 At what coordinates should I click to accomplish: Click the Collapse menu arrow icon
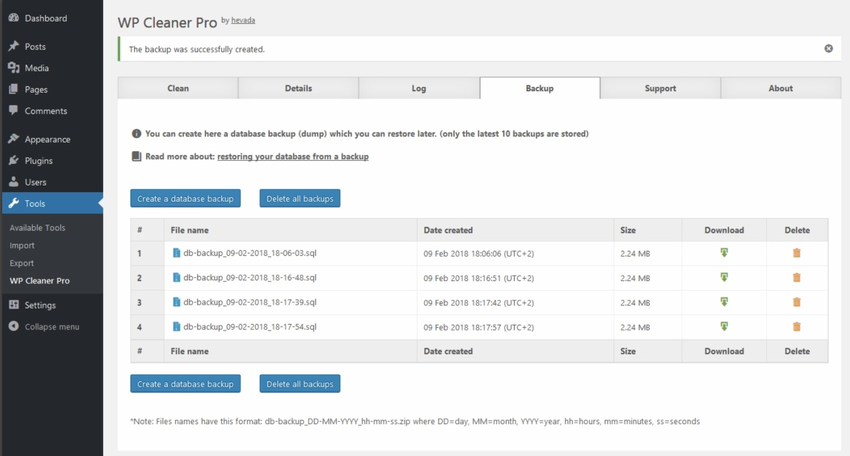point(14,326)
